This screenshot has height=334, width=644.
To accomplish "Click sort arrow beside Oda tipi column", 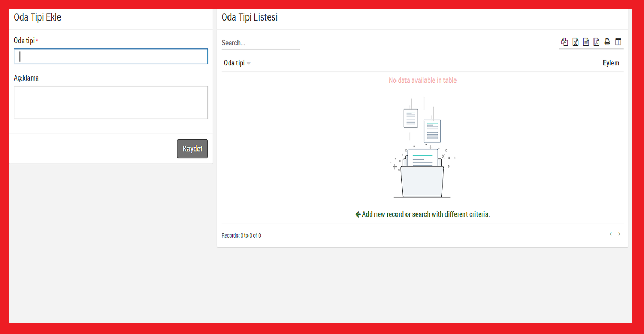I will tap(249, 64).
